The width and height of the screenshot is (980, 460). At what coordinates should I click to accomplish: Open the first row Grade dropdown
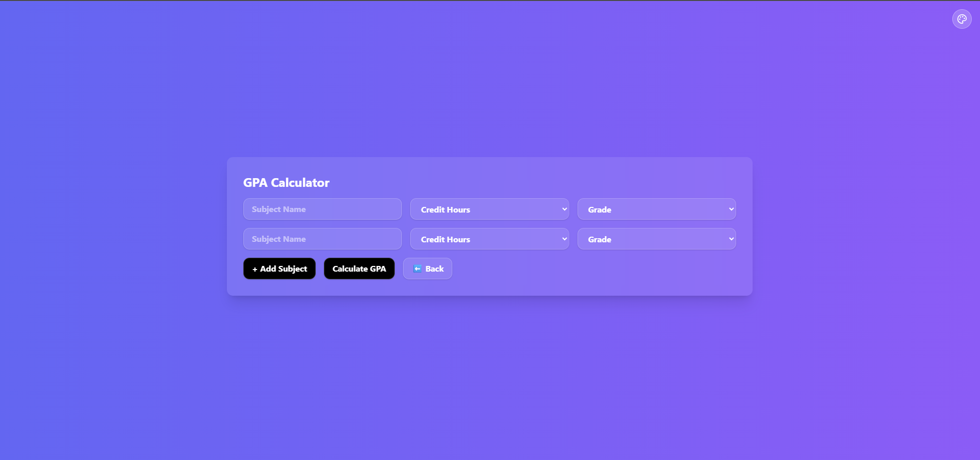pyautogui.click(x=657, y=209)
